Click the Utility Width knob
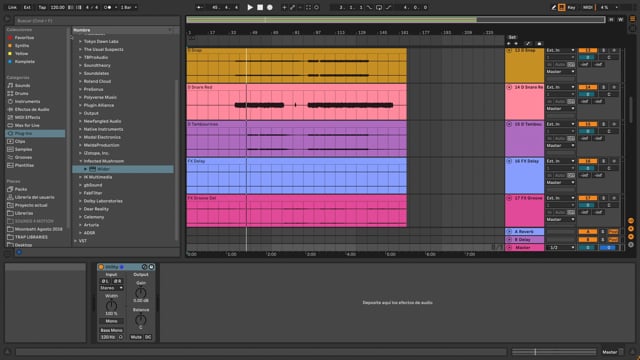 (111, 306)
